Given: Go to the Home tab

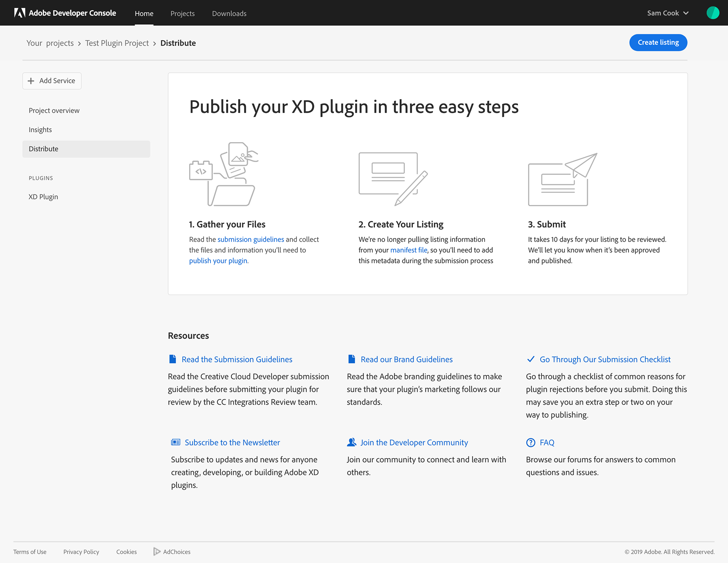Looking at the screenshot, I should [144, 14].
